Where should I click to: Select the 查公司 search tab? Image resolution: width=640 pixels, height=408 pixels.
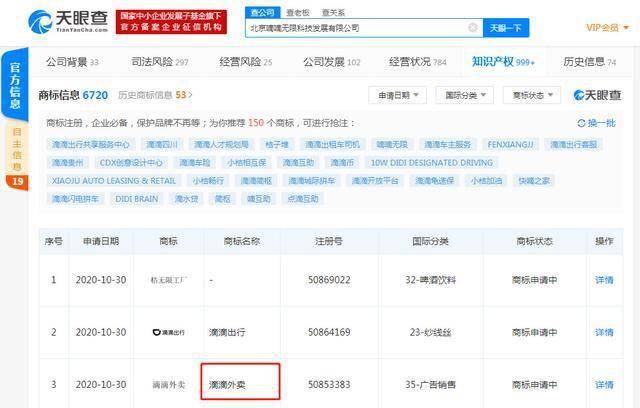(x=262, y=13)
